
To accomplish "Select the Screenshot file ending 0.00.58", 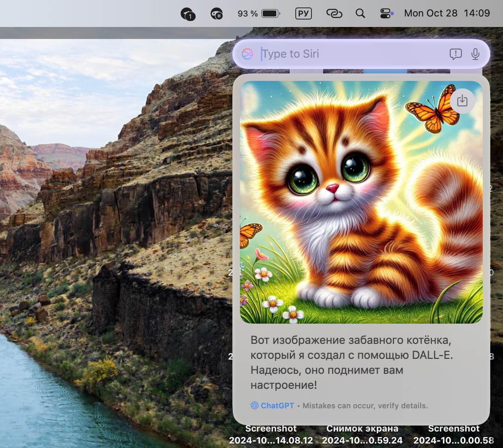I will tap(454, 435).
